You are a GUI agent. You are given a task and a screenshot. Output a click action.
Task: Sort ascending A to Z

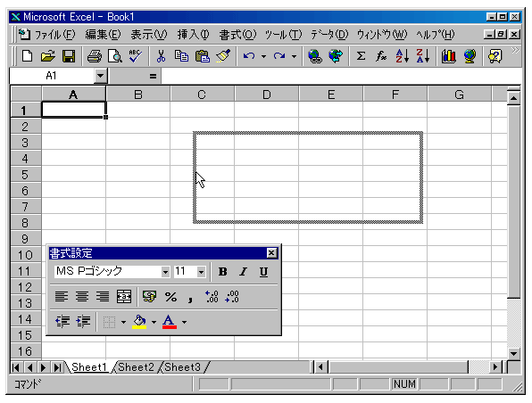tap(403, 56)
